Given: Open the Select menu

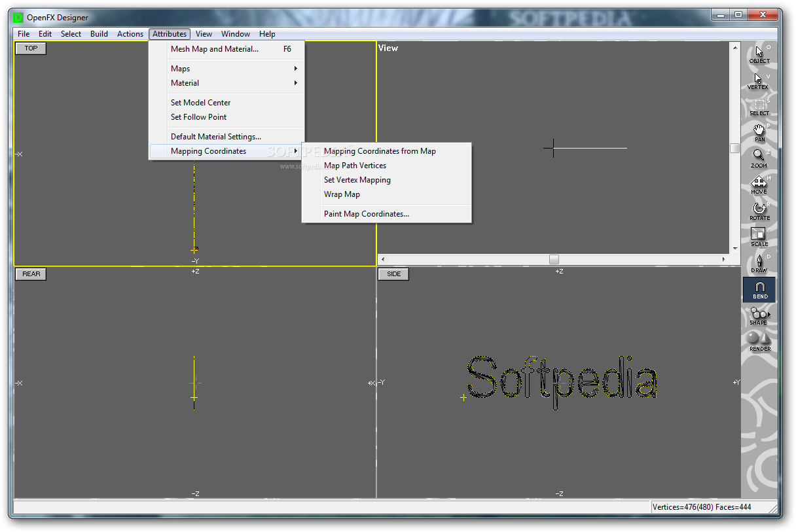Looking at the screenshot, I should (x=71, y=34).
